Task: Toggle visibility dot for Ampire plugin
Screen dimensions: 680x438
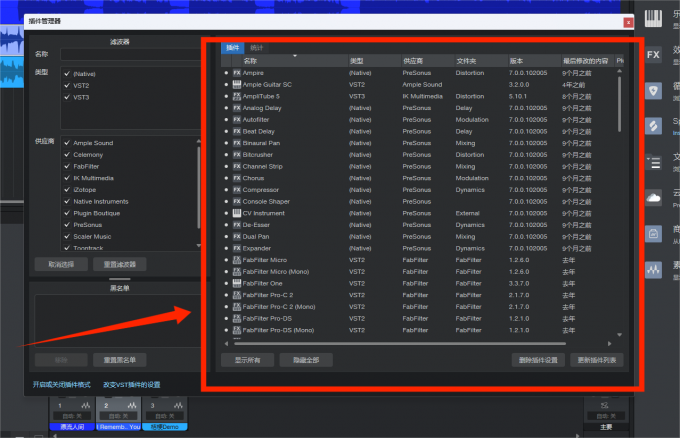Action: coord(226,73)
